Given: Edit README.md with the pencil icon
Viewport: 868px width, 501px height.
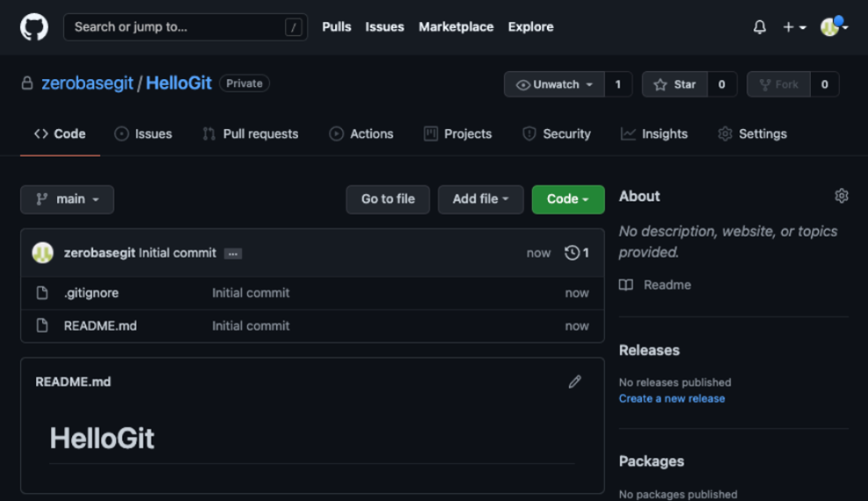Looking at the screenshot, I should coord(574,382).
